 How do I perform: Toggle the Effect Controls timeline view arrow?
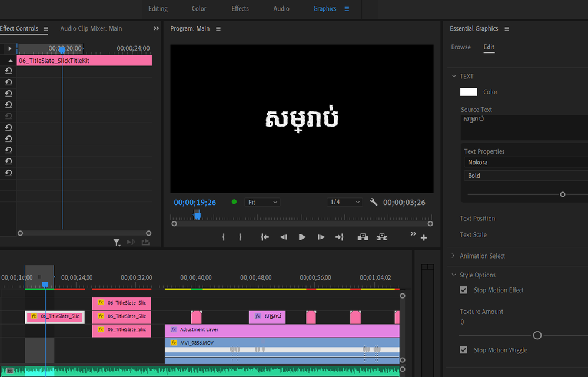(x=10, y=48)
